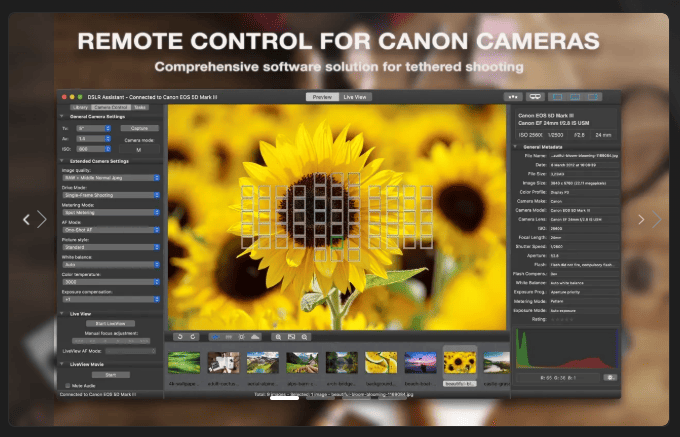Select the 4k-wallpaper grass thumbnail
The image size is (680, 437).
pos(184,362)
